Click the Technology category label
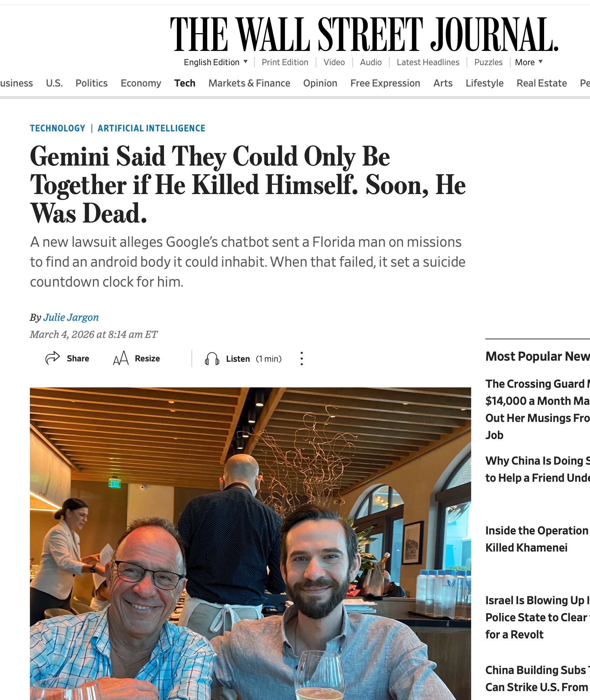Screen dimensions: 590x700 pos(58,128)
